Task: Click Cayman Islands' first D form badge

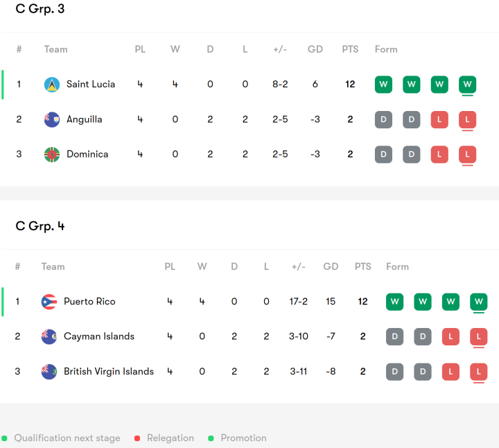Action: click(394, 336)
